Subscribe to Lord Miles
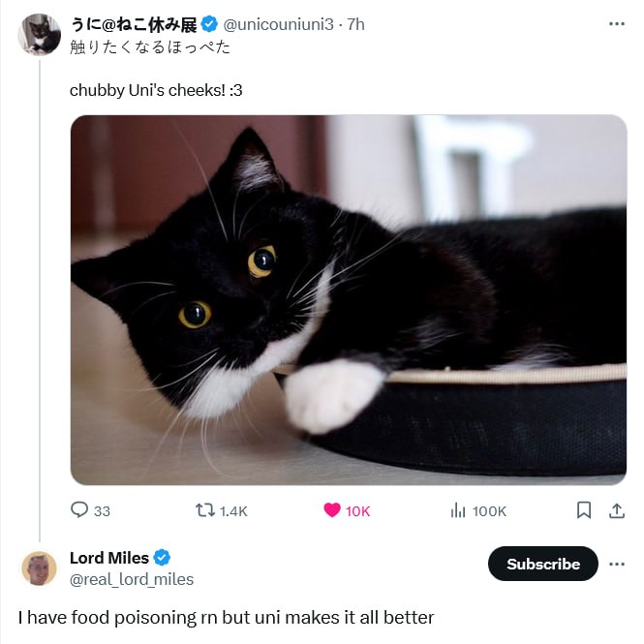The height and width of the screenshot is (644, 644). click(x=543, y=564)
